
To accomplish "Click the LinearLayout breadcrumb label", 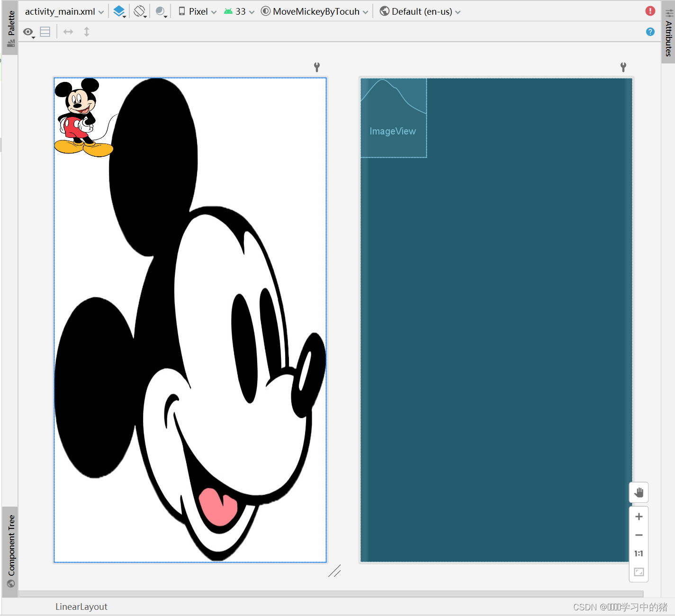I will (81, 607).
